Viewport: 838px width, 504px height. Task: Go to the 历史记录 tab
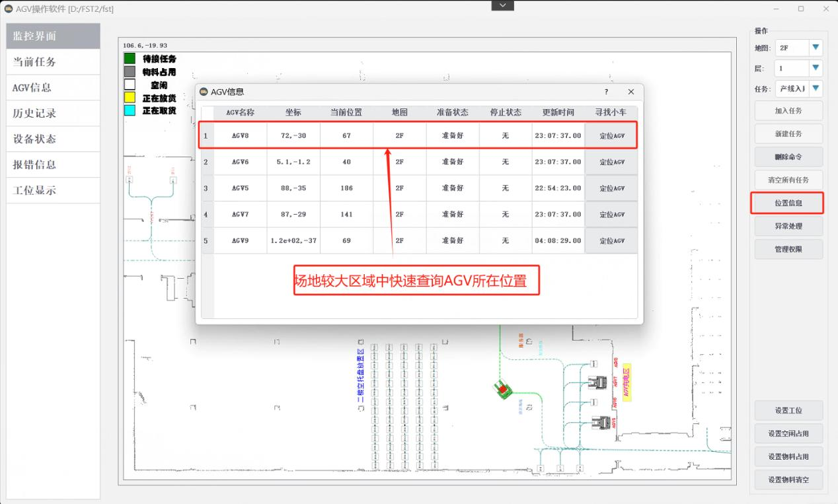tap(54, 114)
